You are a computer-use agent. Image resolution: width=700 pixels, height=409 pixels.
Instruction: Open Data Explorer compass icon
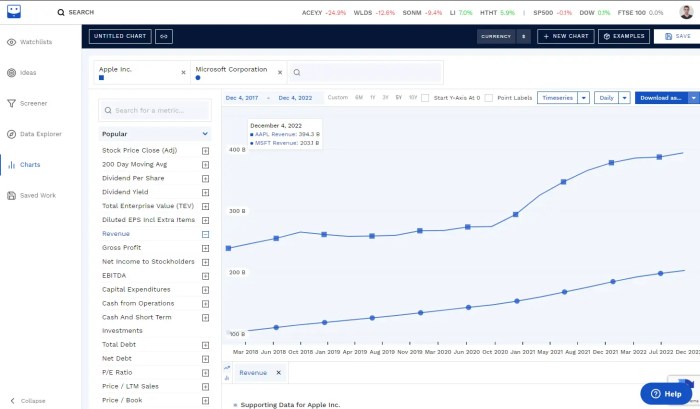tap(12, 134)
